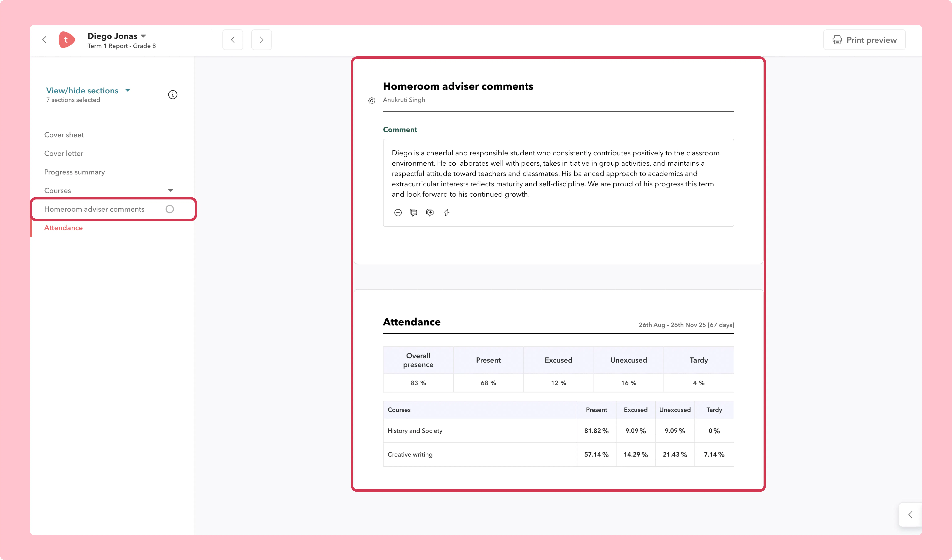This screenshot has height=560, width=952.
Task: Click the 'History and Society' course row name
Action: [x=415, y=431]
